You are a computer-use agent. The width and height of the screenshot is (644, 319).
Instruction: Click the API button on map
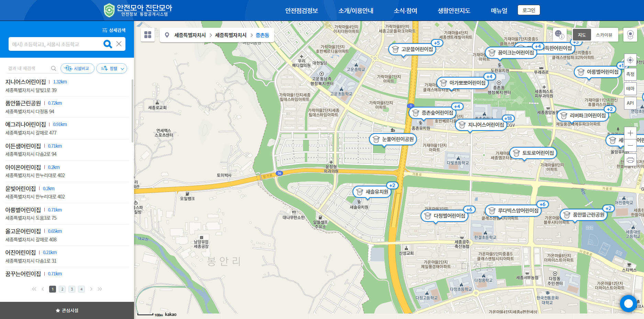tap(630, 103)
